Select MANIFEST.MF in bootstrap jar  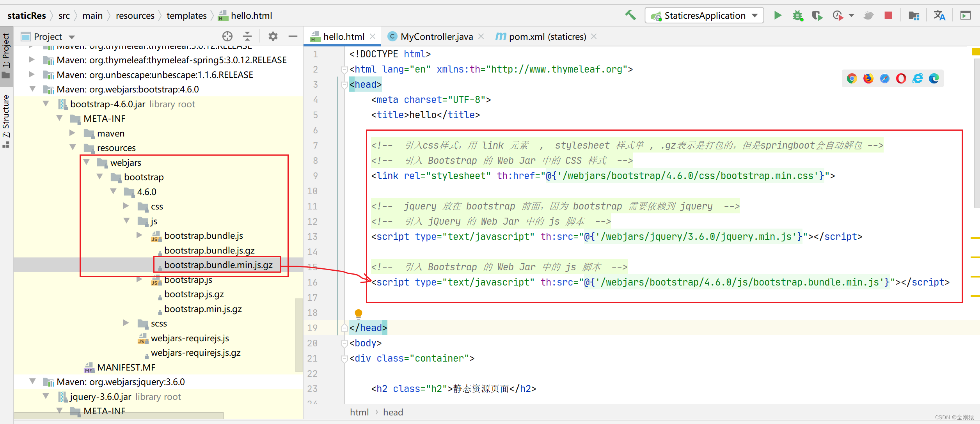point(126,367)
